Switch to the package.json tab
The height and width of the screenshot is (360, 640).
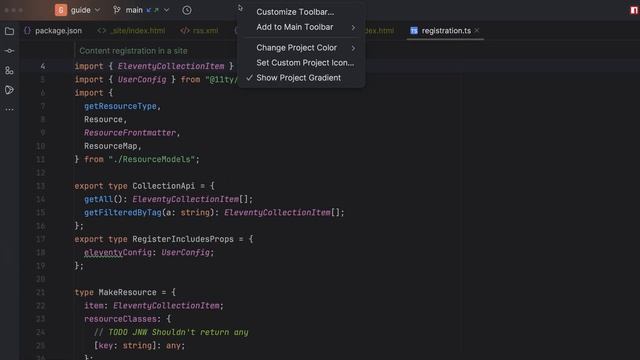[53, 31]
